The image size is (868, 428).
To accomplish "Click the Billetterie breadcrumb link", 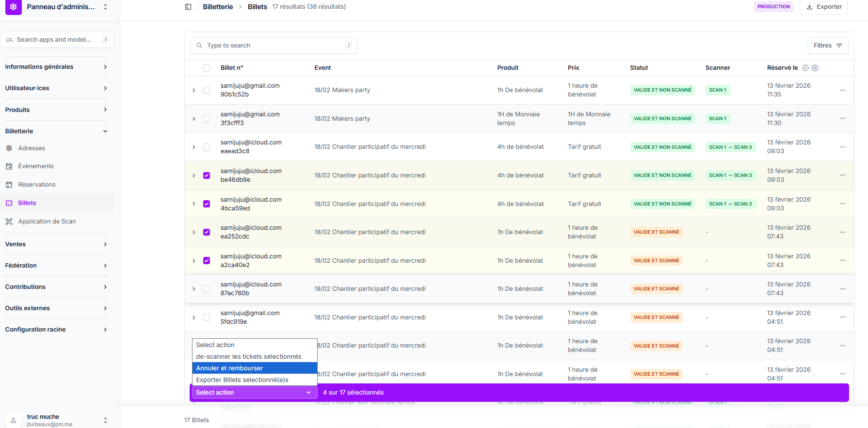I will (x=218, y=7).
